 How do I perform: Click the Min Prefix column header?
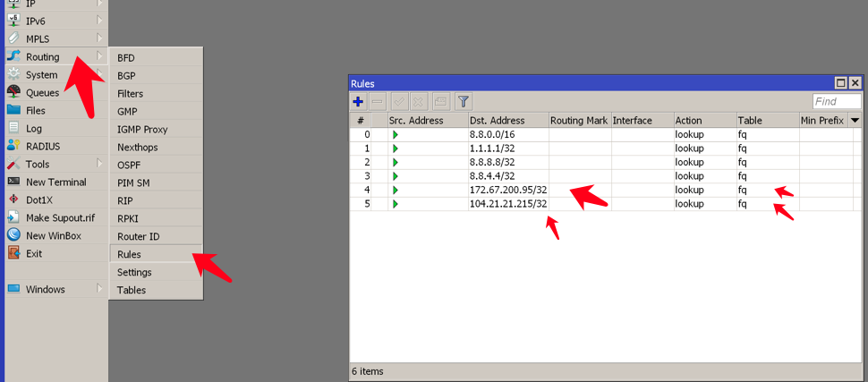point(824,120)
